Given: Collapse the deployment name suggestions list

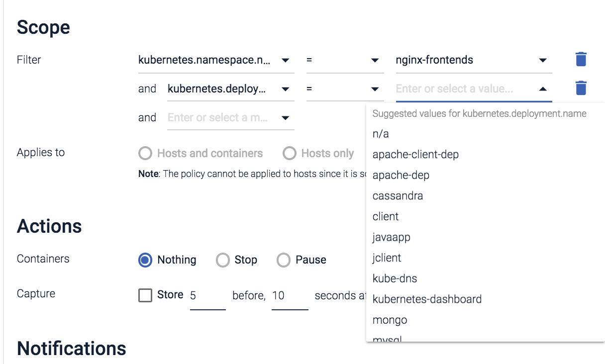Looking at the screenshot, I should point(542,88).
